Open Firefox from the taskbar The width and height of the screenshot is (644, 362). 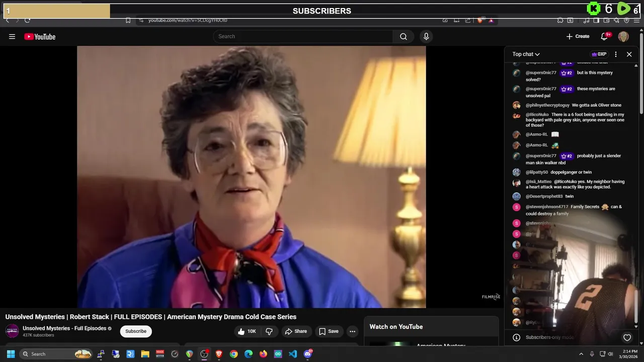click(x=263, y=354)
